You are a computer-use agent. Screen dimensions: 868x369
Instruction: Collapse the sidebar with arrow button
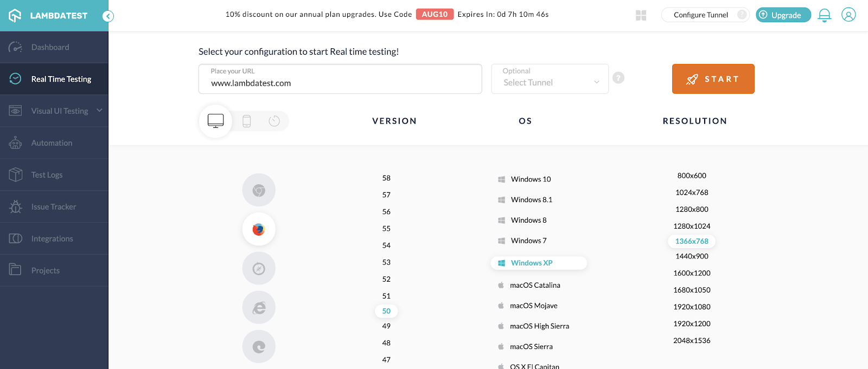[x=108, y=16]
